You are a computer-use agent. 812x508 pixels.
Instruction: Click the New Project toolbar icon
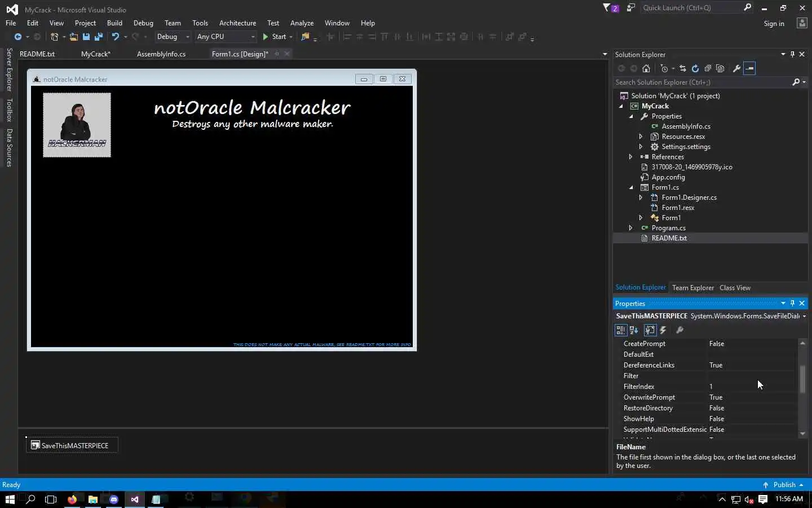coord(54,37)
